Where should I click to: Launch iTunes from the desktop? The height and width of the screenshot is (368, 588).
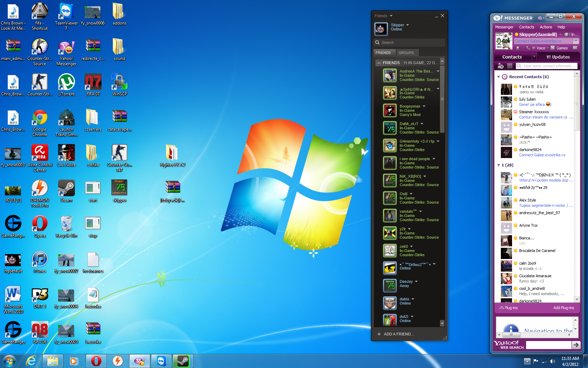[40, 262]
